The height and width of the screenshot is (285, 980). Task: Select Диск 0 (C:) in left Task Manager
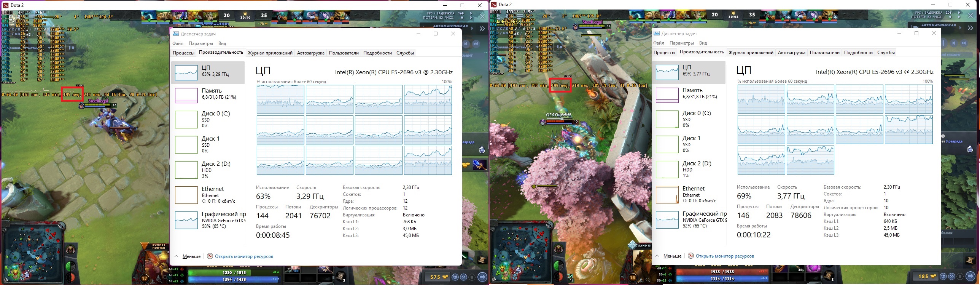click(x=208, y=119)
